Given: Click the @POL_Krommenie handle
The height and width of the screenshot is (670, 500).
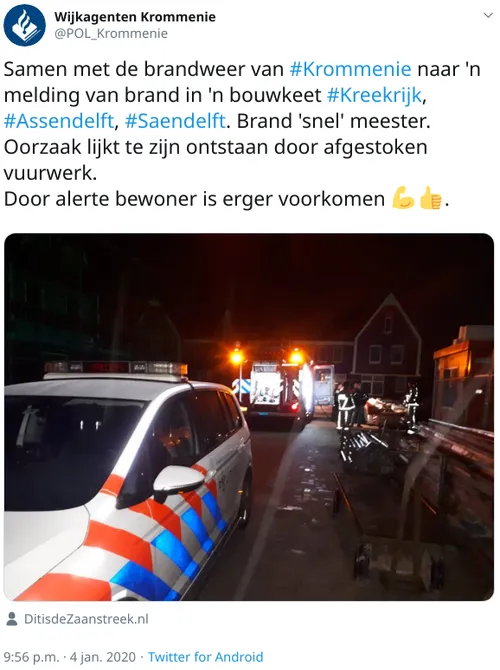Looking at the screenshot, I should point(111,34).
